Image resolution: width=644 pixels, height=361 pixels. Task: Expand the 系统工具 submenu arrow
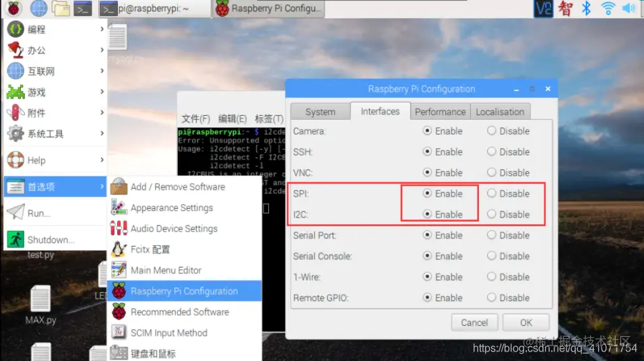(x=102, y=133)
